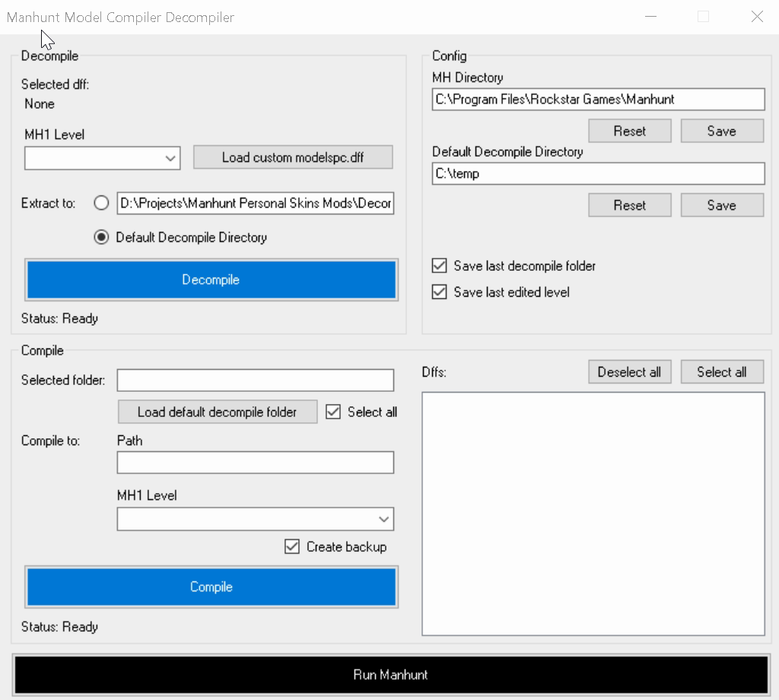Reset the Default Decompile Directory
Viewport: 779px width, 700px height.
pyautogui.click(x=630, y=205)
